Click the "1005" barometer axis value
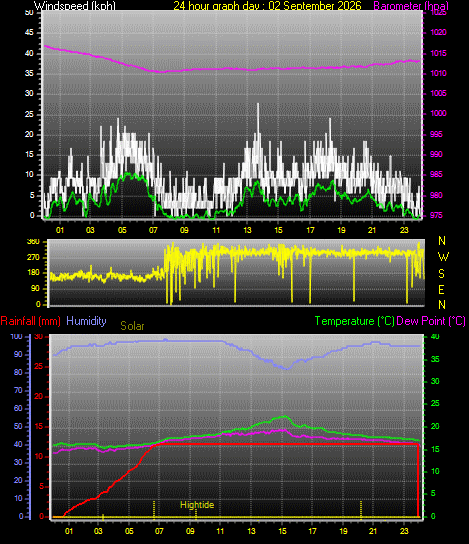 click(438, 93)
